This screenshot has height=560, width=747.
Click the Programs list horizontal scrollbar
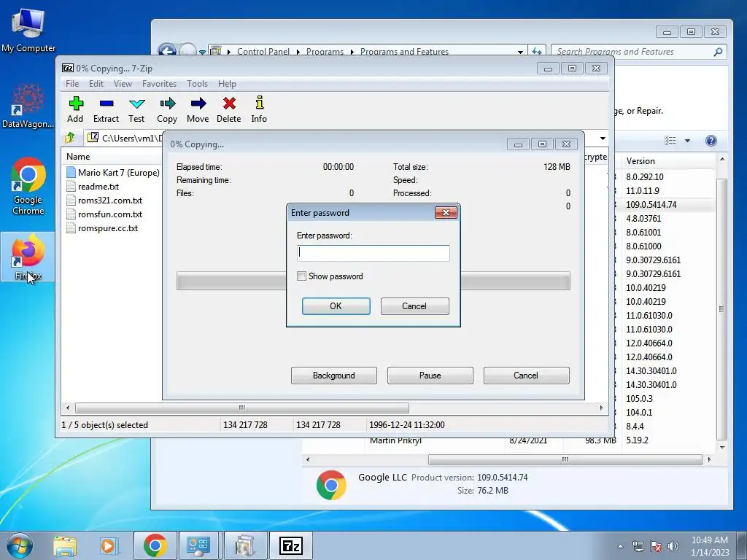coord(565,459)
